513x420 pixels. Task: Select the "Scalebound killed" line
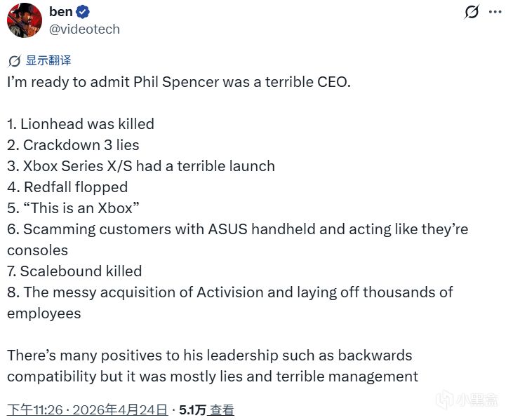coord(74,271)
